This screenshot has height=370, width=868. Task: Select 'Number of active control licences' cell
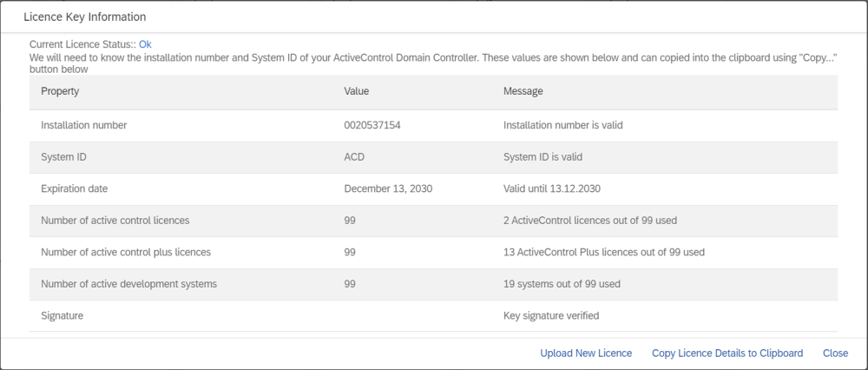click(x=115, y=221)
